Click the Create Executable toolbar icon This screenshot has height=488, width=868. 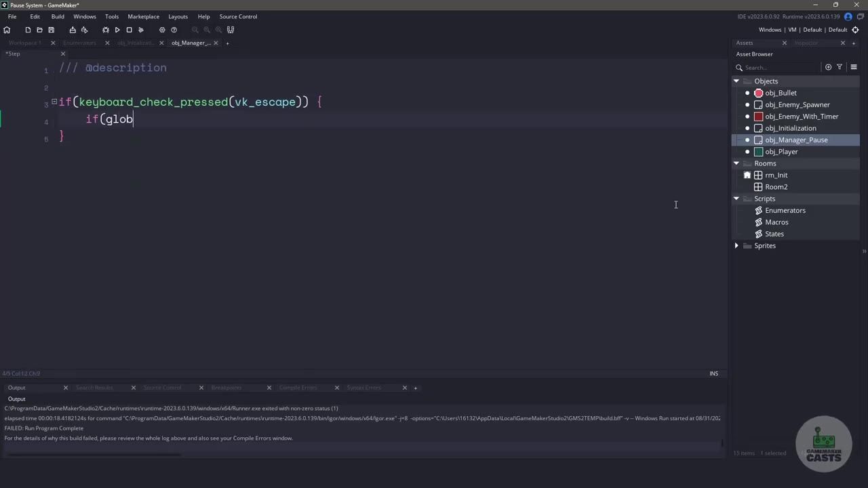[73, 30]
